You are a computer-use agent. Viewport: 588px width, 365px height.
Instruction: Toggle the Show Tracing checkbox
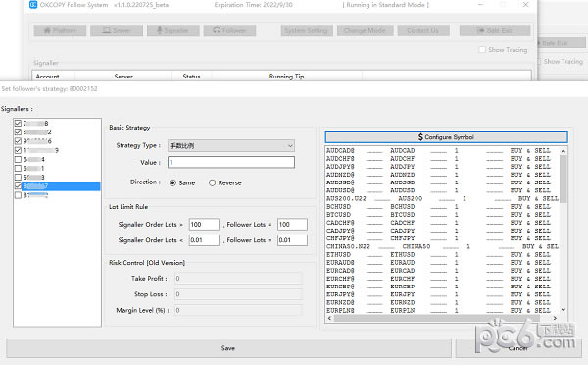pos(482,50)
